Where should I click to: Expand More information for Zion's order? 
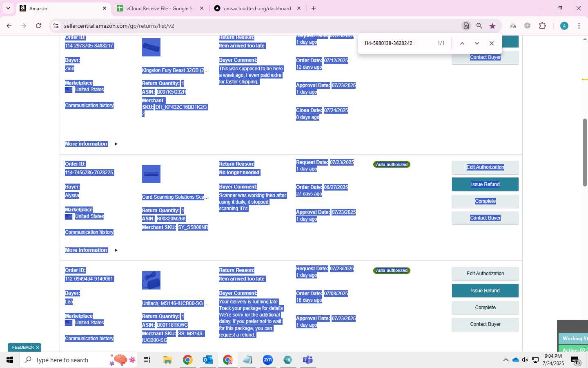[91, 144]
